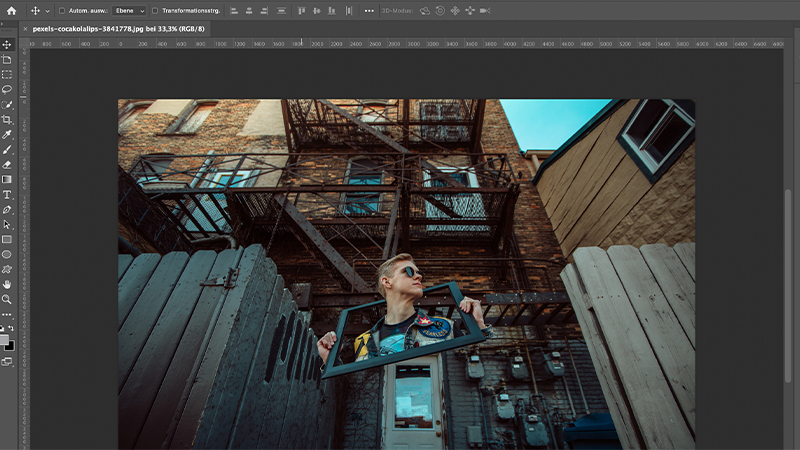Open the Ebene dropdown
The height and width of the screenshot is (450, 800).
(x=130, y=10)
